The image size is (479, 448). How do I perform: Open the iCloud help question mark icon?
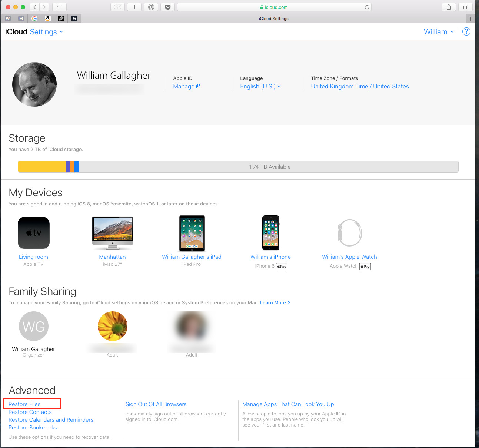(466, 32)
